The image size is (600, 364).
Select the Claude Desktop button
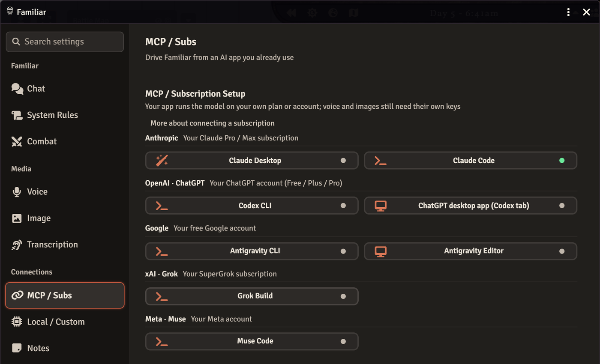pos(252,161)
